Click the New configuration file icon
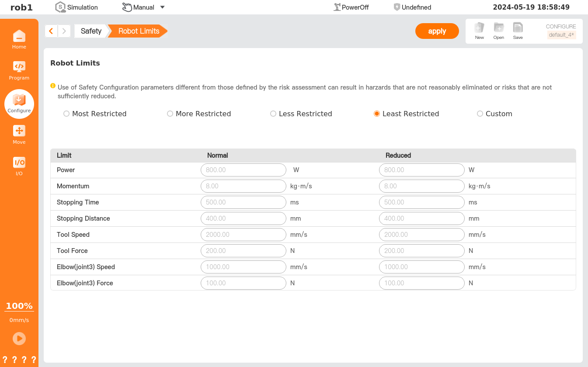588x367 pixels. [x=480, y=28]
